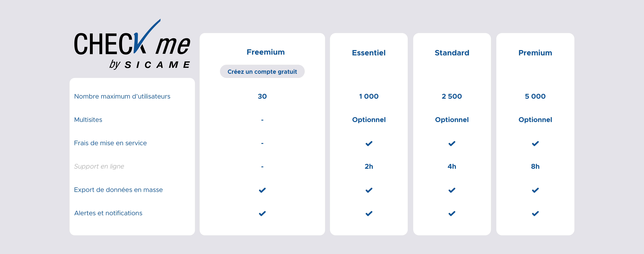The height and width of the screenshot is (254, 644).
Task: Choose the Premium plan heading
Action: (x=535, y=53)
